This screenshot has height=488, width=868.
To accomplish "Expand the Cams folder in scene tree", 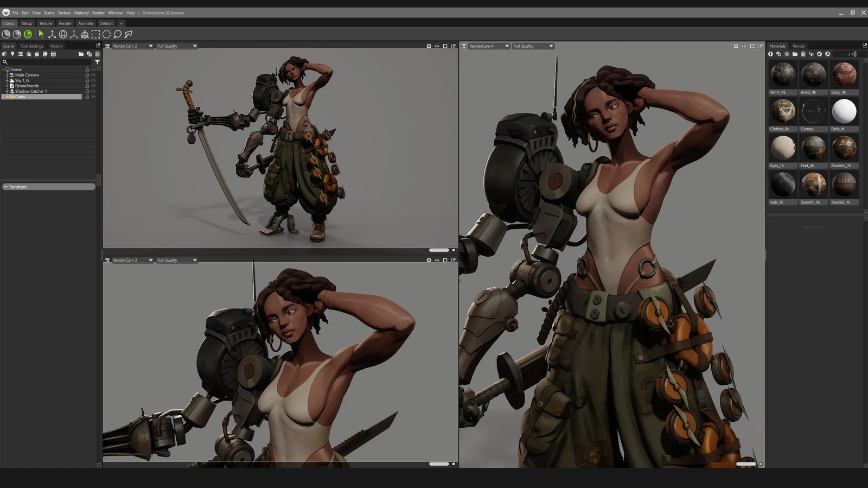I will coord(7,97).
